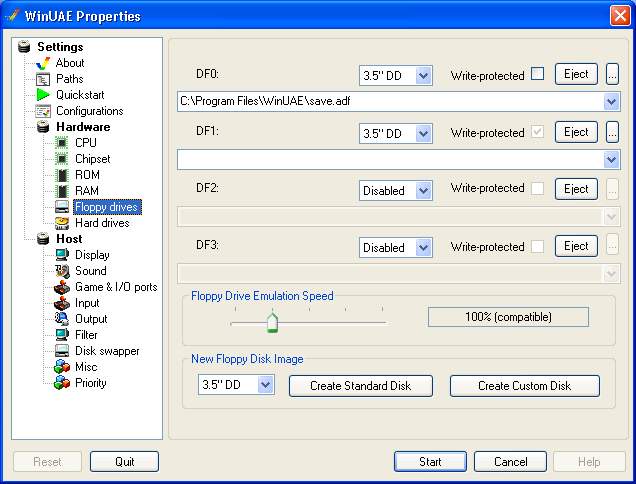Go to the Configurations page

pyautogui.click(x=89, y=111)
